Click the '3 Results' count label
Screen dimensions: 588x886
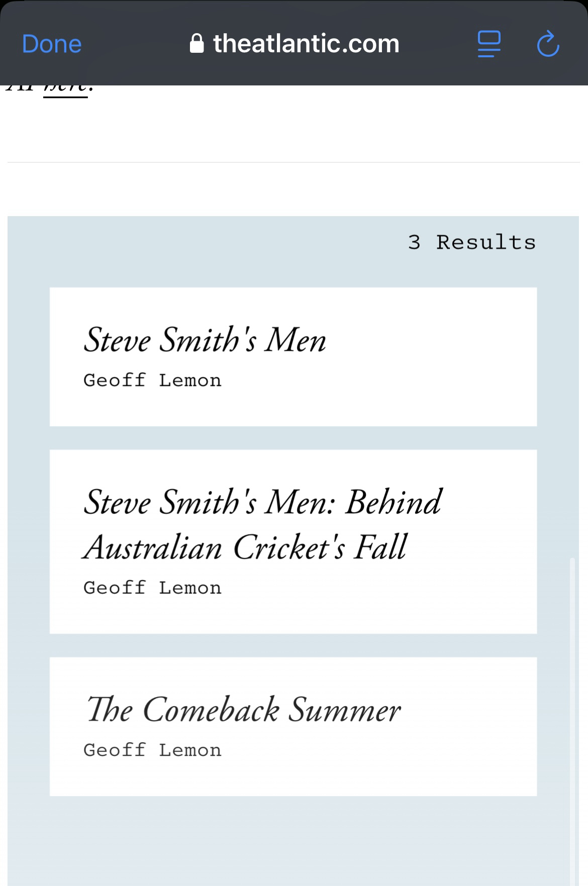click(471, 243)
